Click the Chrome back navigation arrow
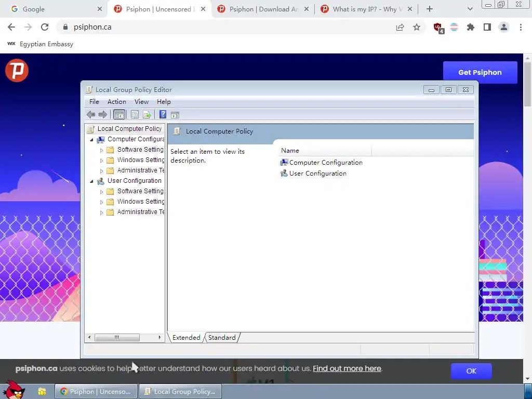Viewport: 532px width, 399px height. click(x=11, y=27)
